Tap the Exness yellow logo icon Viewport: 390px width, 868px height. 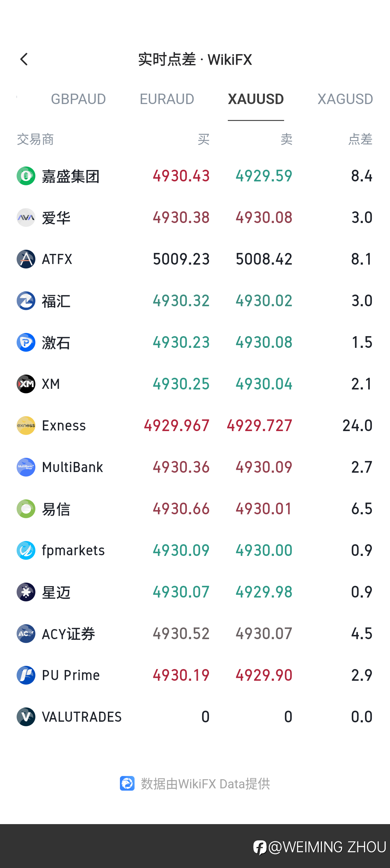[26, 426]
